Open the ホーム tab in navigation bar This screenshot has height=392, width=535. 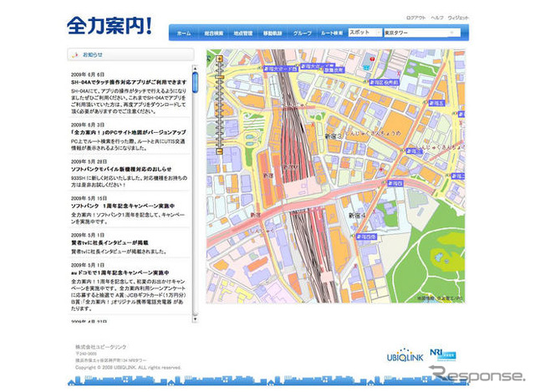click(184, 33)
